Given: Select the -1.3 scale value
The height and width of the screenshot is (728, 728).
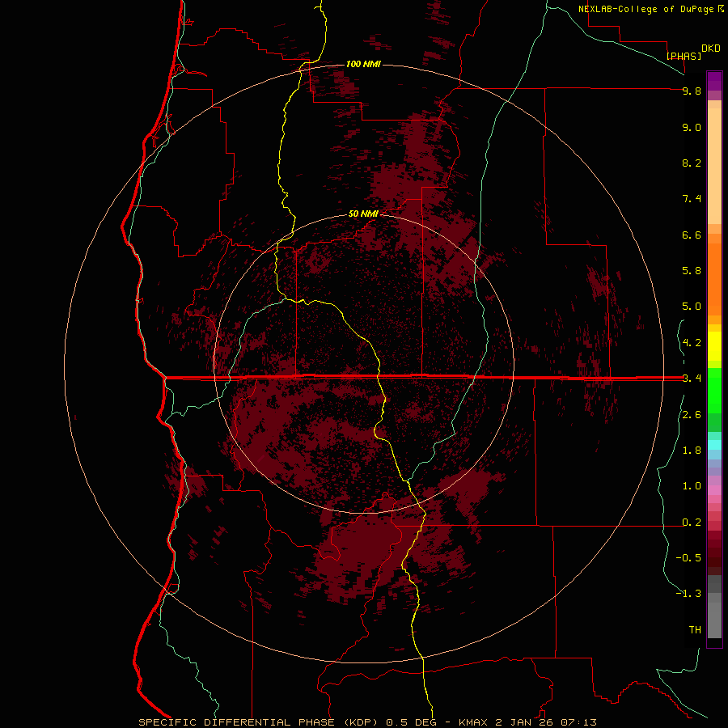Looking at the screenshot, I should (x=688, y=594).
